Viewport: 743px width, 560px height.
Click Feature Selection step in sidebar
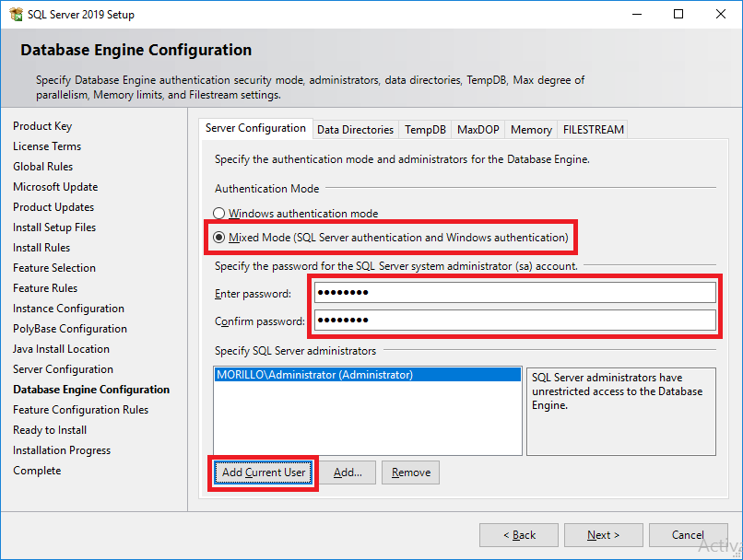tap(54, 268)
